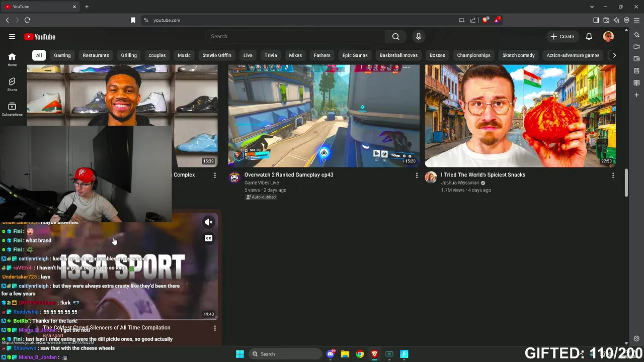This screenshot has width=644, height=362.
Task: Open the channel avatar for Game Vibes Live
Action: click(x=234, y=177)
